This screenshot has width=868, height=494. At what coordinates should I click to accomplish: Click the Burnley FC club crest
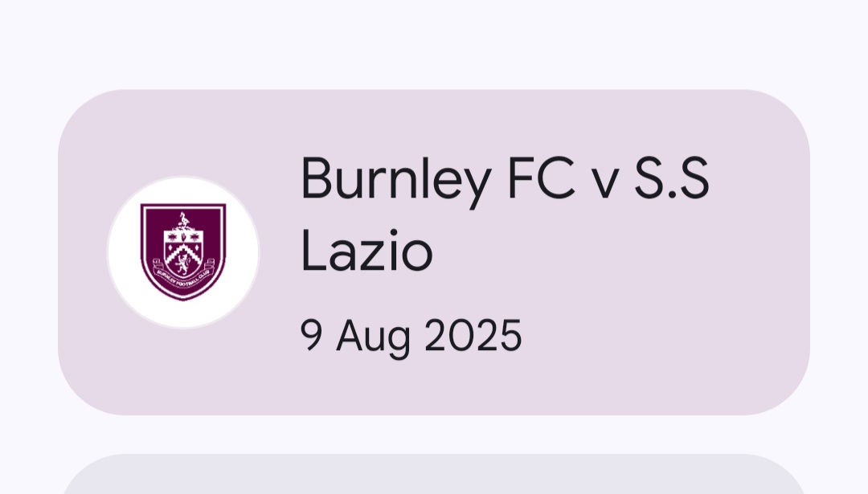pyautogui.click(x=183, y=251)
